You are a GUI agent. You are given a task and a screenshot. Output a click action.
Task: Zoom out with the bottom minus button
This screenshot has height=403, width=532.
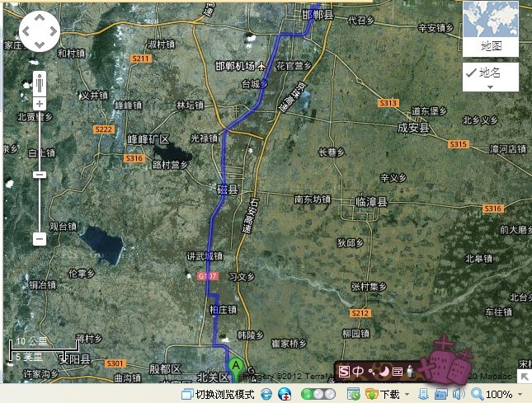[x=40, y=239]
